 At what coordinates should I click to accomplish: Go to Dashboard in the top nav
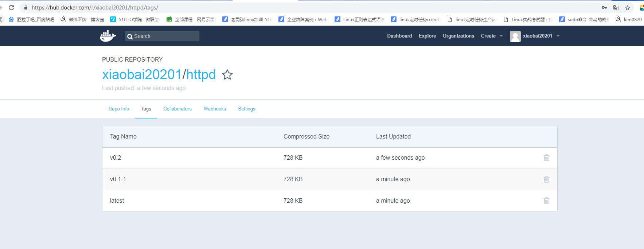coord(399,36)
